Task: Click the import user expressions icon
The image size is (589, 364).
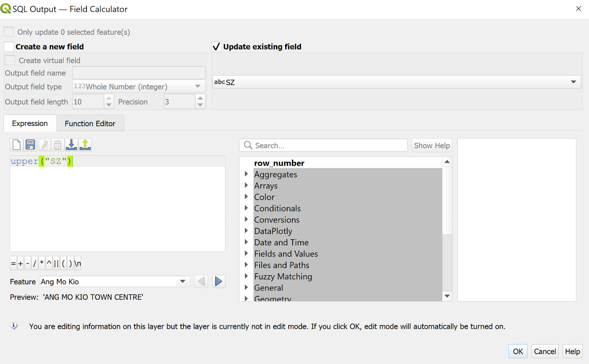Action: coord(71,145)
